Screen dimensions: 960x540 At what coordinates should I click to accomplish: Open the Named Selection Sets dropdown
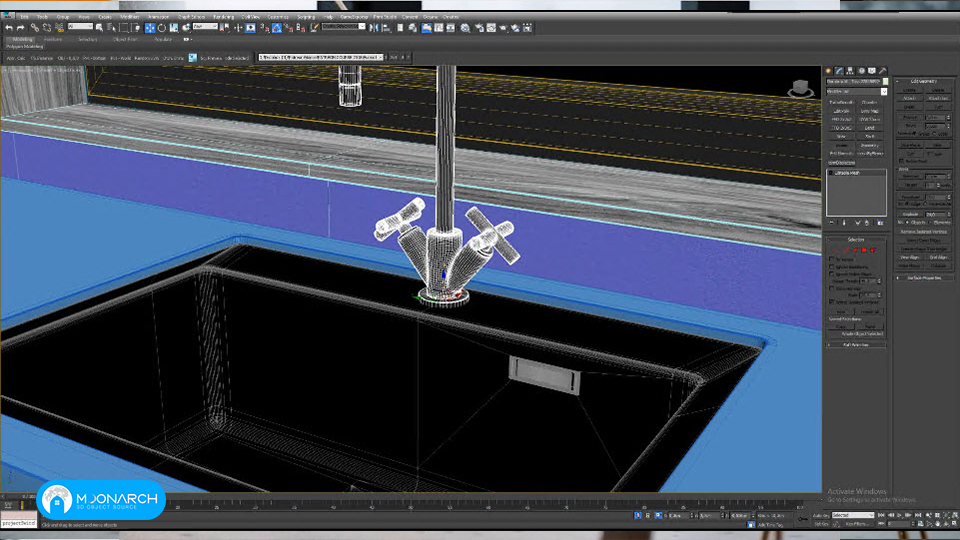343,27
